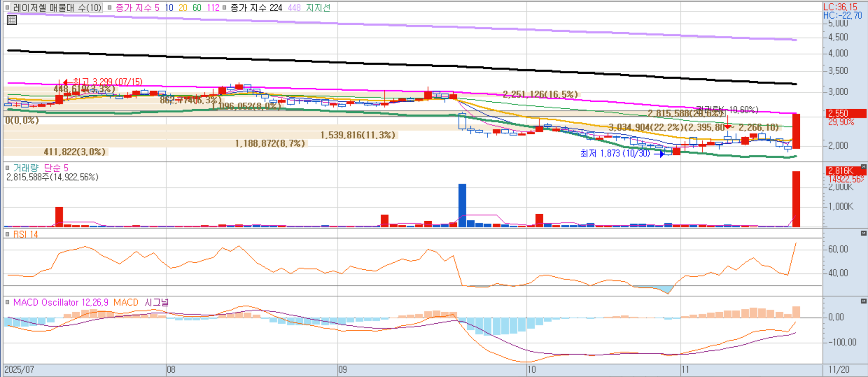Click the orange MACD legend label
868x377 pixels.
(x=126, y=302)
